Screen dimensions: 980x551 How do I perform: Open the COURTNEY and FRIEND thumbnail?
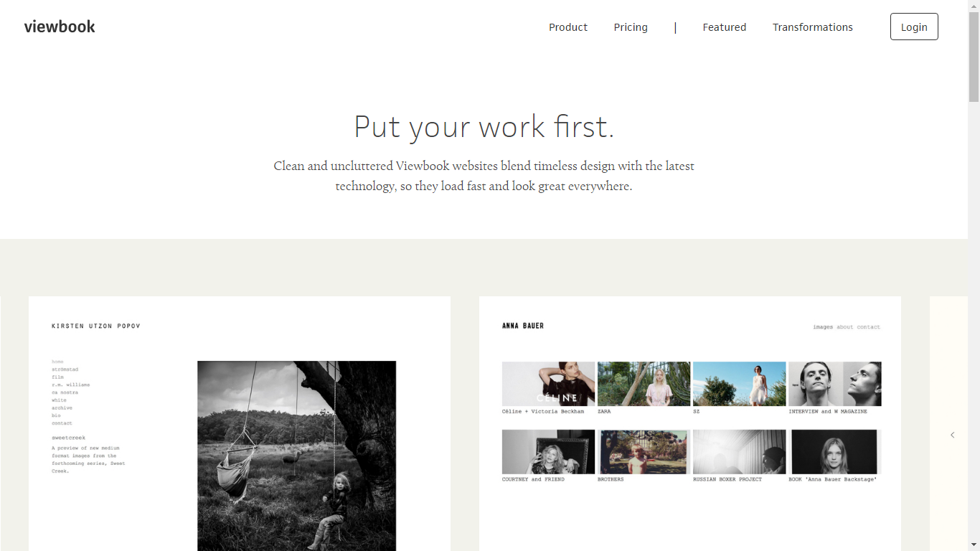click(548, 452)
